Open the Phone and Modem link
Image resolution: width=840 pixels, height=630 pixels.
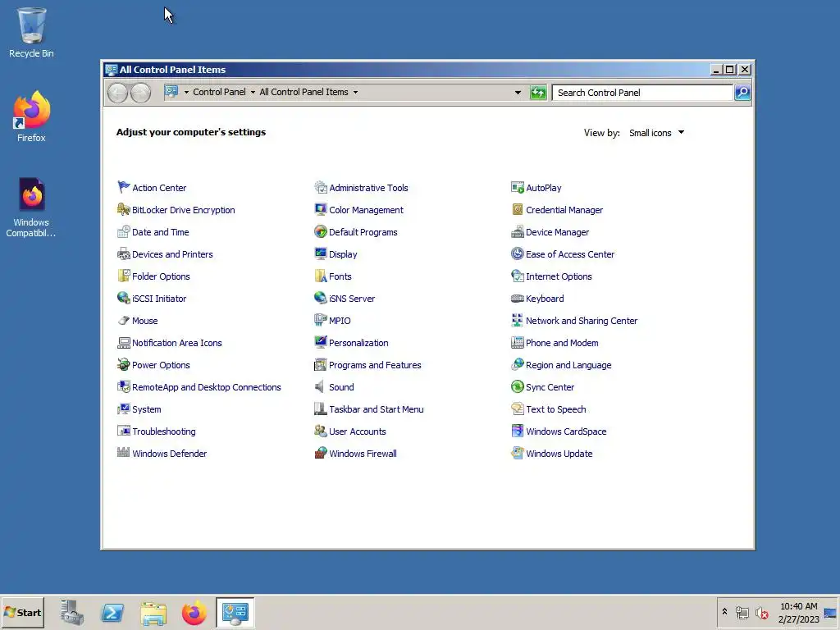coord(562,343)
